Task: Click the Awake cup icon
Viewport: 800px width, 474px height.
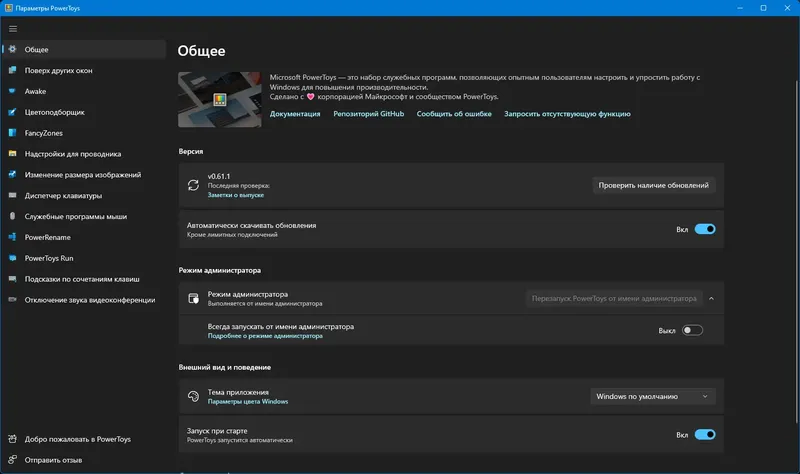Action: 13,91
